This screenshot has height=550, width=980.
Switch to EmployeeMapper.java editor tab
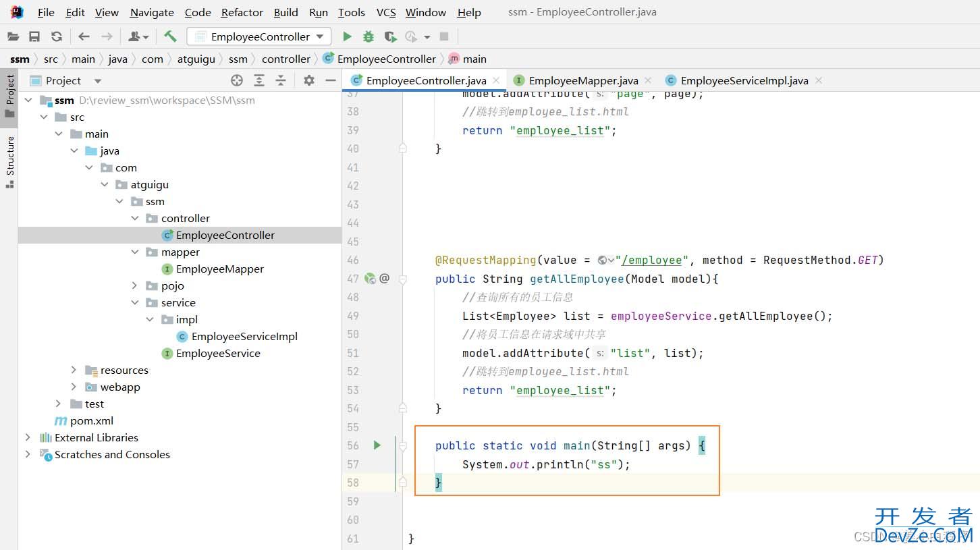pyautogui.click(x=583, y=80)
